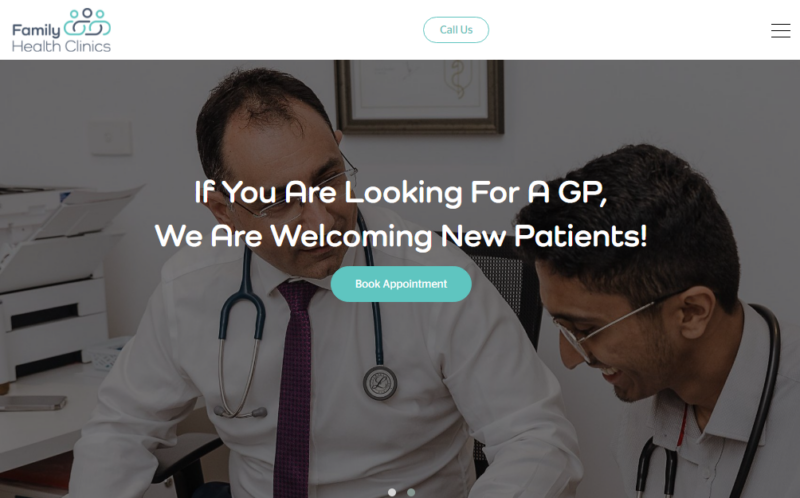Click the stethoscope chest piece on the older doctor
The width and height of the screenshot is (800, 498).
(x=380, y=383)
